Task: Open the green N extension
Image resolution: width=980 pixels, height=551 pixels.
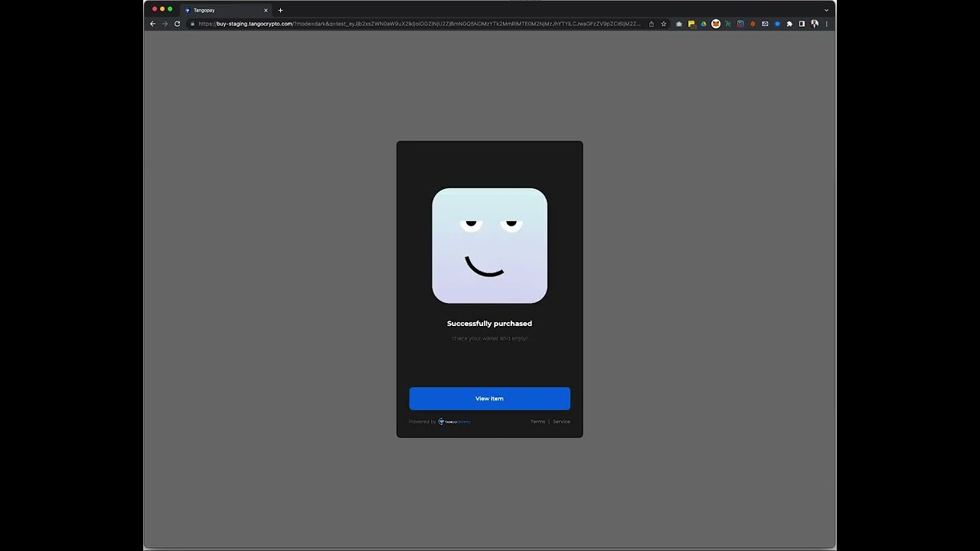Action: (728, 24)
